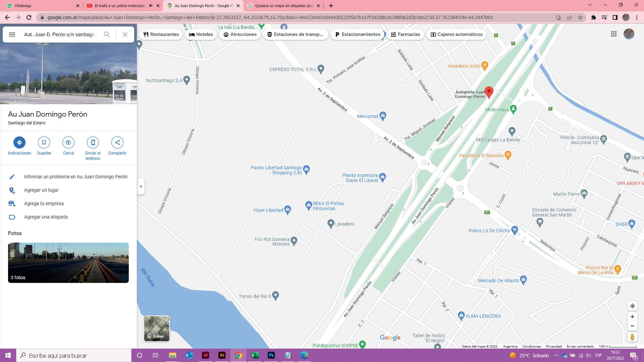
Task: Click the Hiper Libertad marker
Action: (287, 210)
